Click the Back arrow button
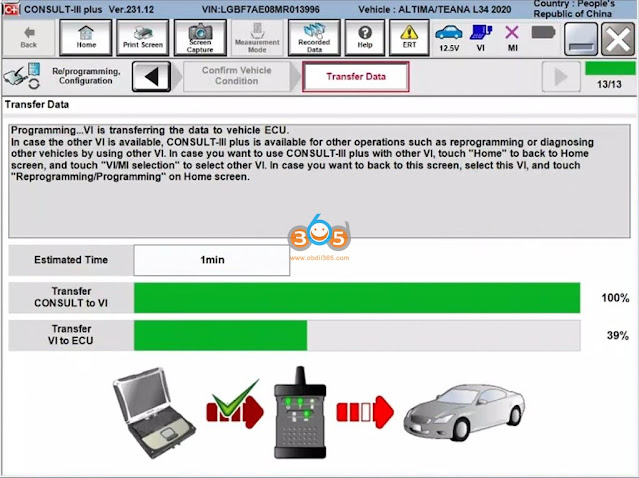639x478 pixels. click(29, 37)
